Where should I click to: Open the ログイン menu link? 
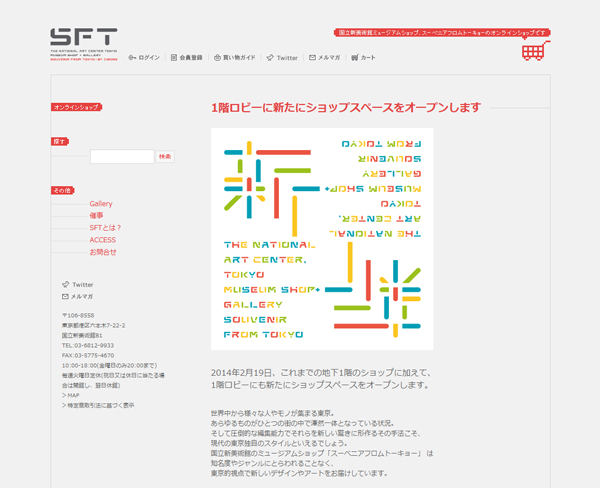tap(149, 57)
